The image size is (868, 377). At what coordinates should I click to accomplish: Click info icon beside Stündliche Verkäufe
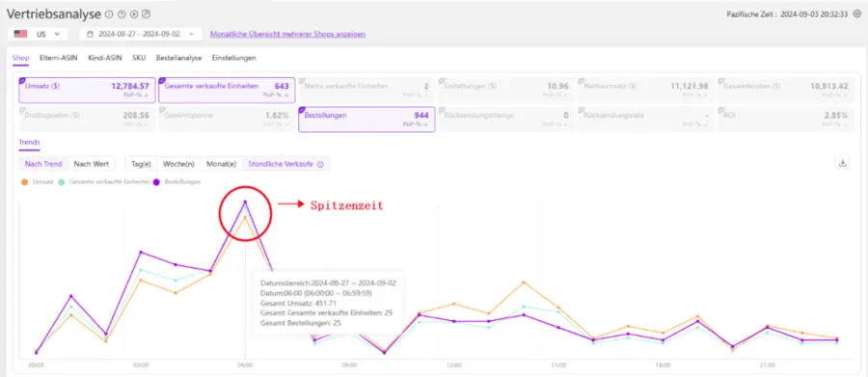tap(320, 165)
